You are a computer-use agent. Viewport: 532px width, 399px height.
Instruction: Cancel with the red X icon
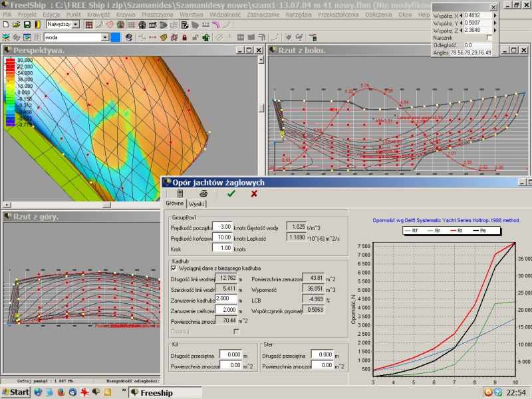point(254,194)
